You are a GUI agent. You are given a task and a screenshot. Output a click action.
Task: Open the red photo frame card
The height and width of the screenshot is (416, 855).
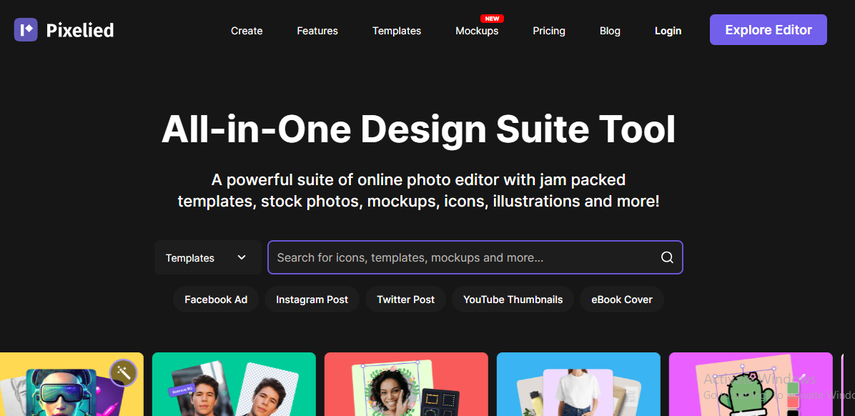406,384
